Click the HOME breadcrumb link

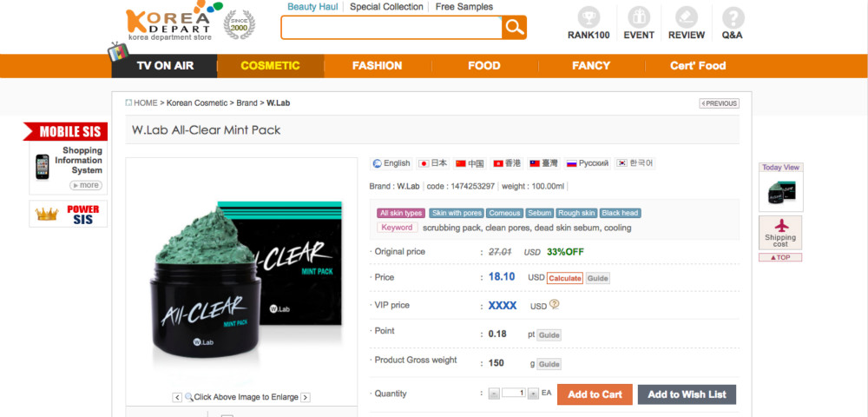(146, 103)
